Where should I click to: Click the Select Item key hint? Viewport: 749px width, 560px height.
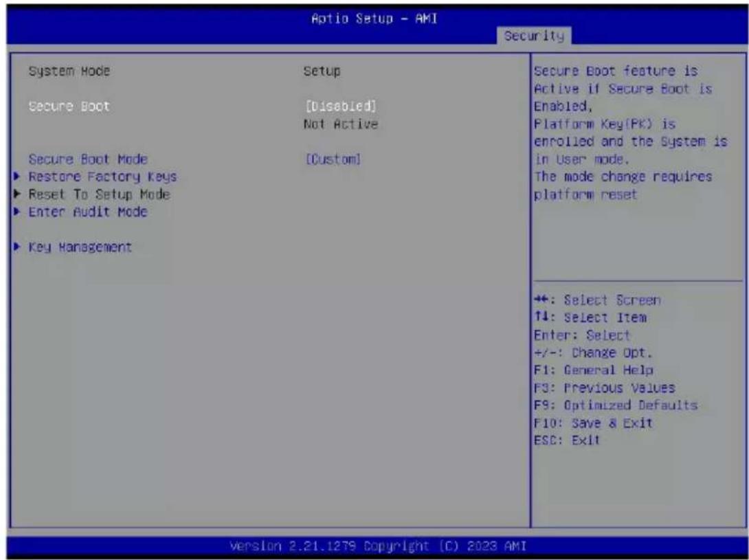(x=590, y=317)
